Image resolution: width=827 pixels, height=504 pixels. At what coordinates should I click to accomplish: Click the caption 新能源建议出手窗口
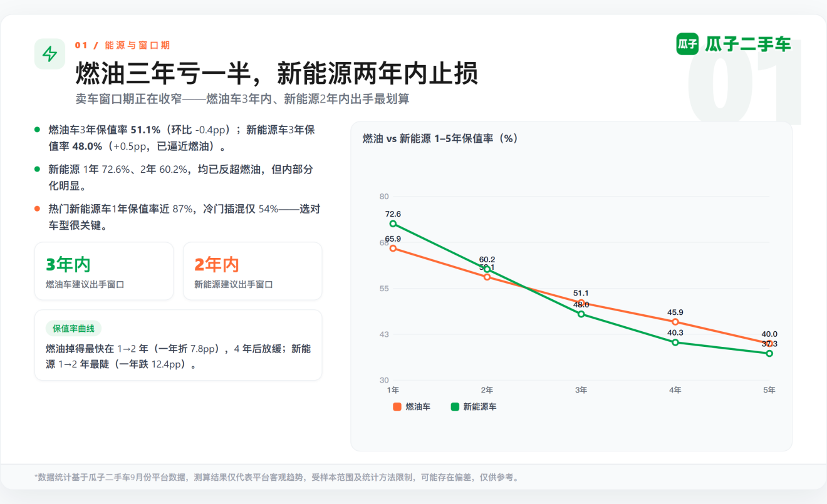click(234, 284)
